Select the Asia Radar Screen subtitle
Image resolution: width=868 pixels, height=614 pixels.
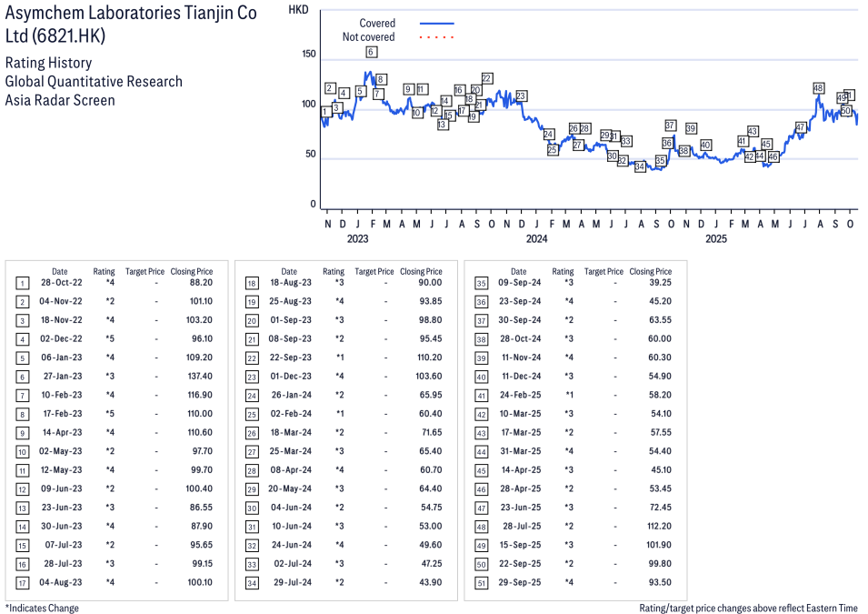coord(60,100)
